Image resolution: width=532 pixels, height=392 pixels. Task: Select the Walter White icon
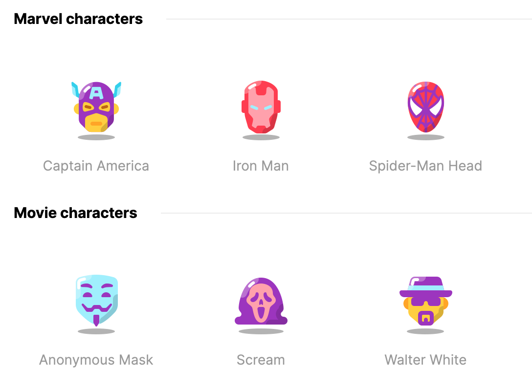point(425,302)
